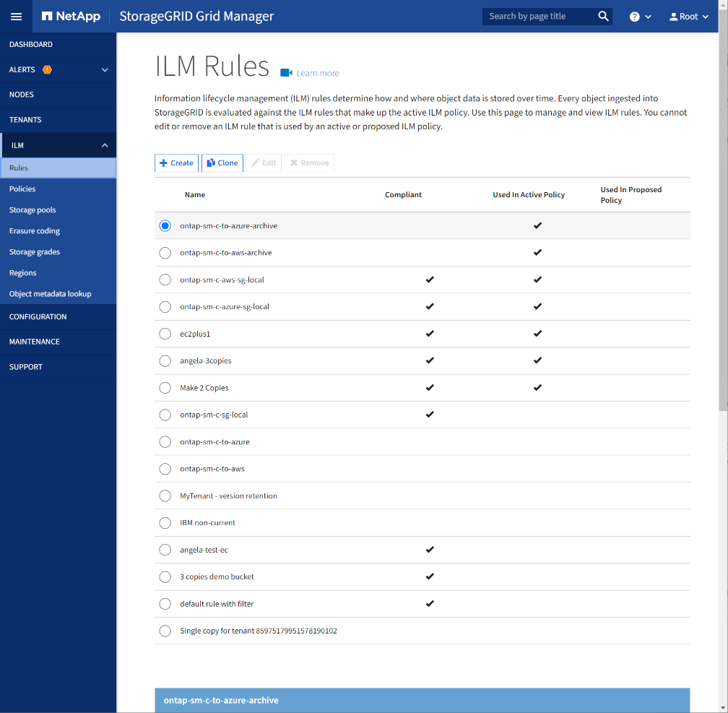Click the Clone button copy icon

pos(211,163)
